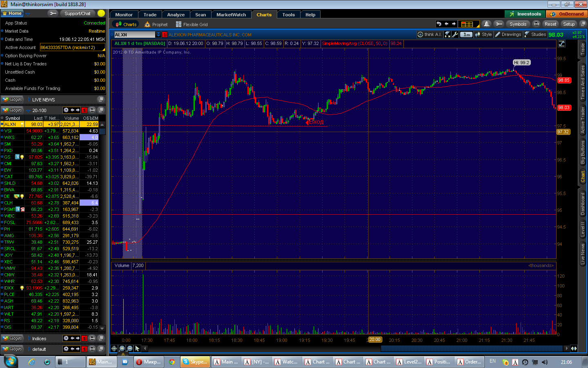Switch to the Analyze tab
The width and height of the screenshot is (588, 368).
coord(176,15)
